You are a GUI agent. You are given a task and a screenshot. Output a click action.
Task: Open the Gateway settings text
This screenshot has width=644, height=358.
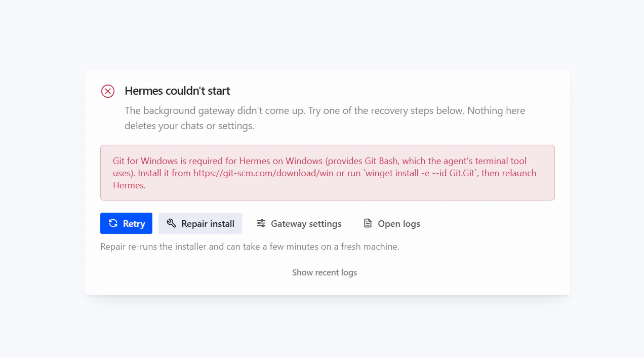tap(306, 224)
